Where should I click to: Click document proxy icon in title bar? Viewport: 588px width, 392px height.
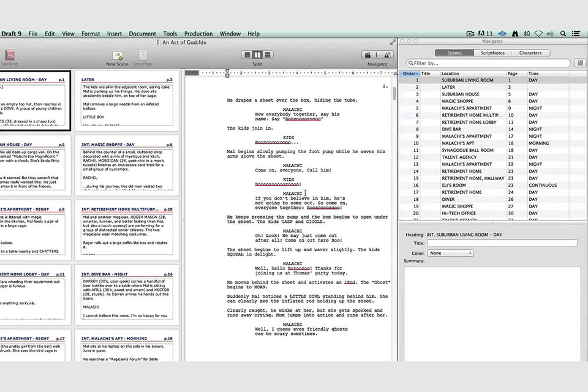tap(158, 43)
